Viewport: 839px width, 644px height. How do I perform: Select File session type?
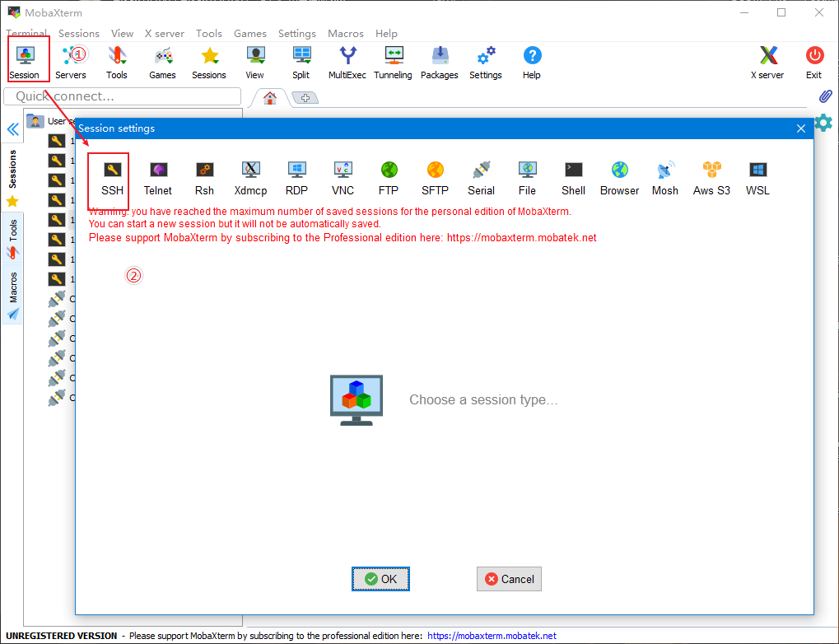pos(528,179)
